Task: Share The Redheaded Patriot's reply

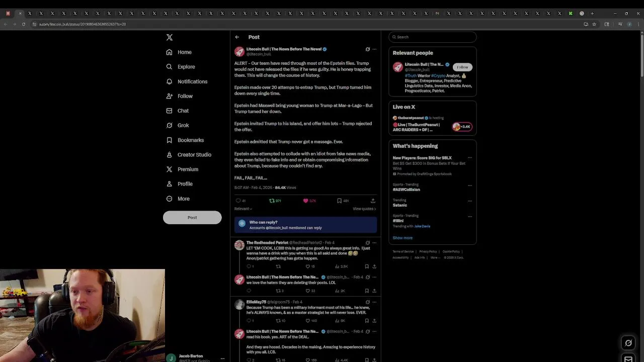Action: coord(374,266)
